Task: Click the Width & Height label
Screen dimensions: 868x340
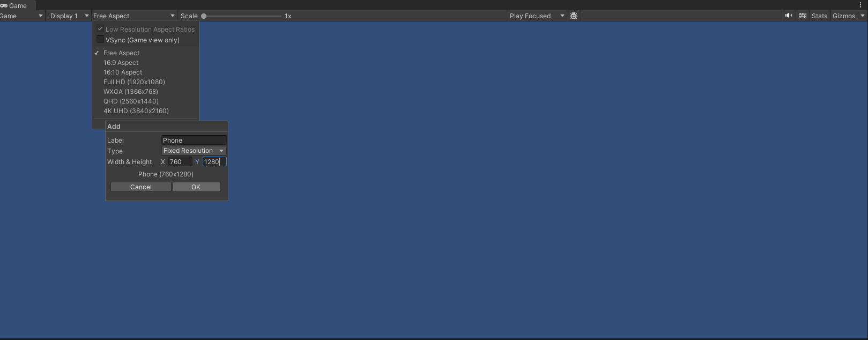Action: click(130, 162)
